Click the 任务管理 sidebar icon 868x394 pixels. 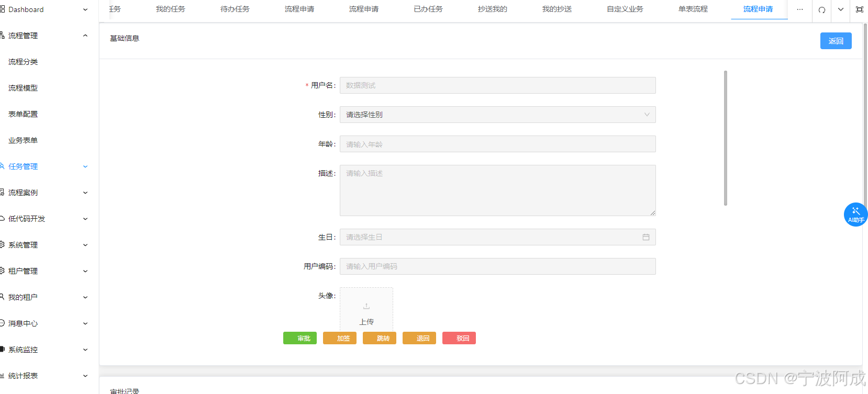(2, 166)
